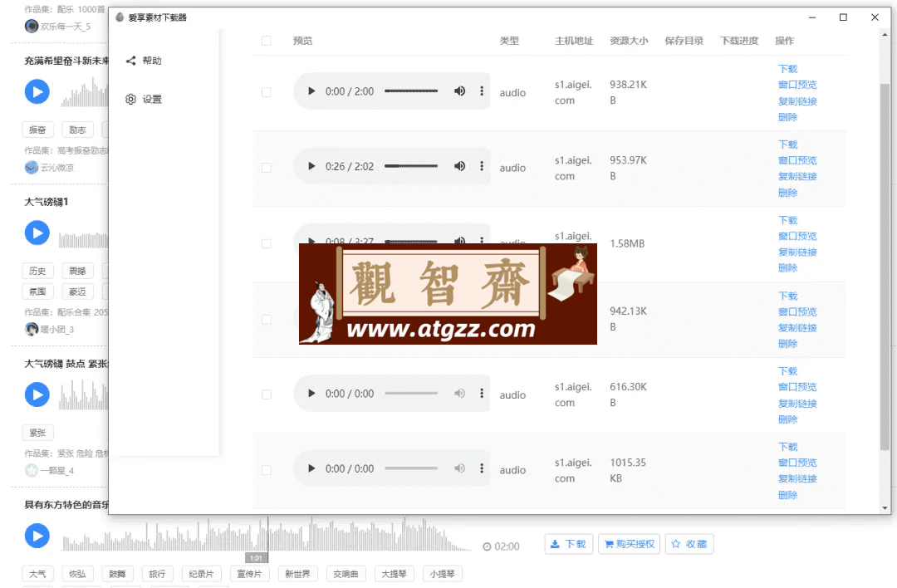Seek in the 0:26 / 2:02 progress bar
Screen dimensions: 897x588
click(411, 166)
